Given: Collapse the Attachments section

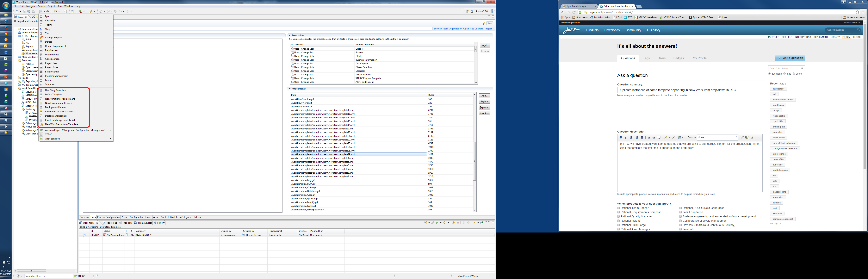Looking at the screenshot, I should tap(289, 89).
